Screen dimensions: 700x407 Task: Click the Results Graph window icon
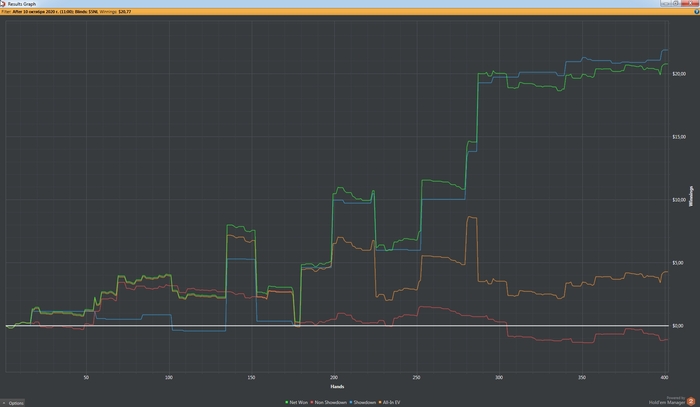[3, 4]
